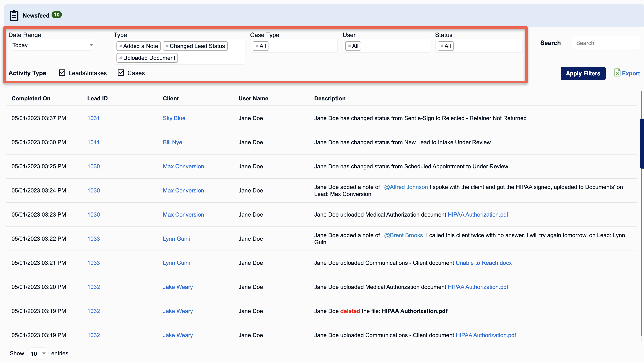Click the Newsfeed count badge showing 10

(x=57, y=15)
